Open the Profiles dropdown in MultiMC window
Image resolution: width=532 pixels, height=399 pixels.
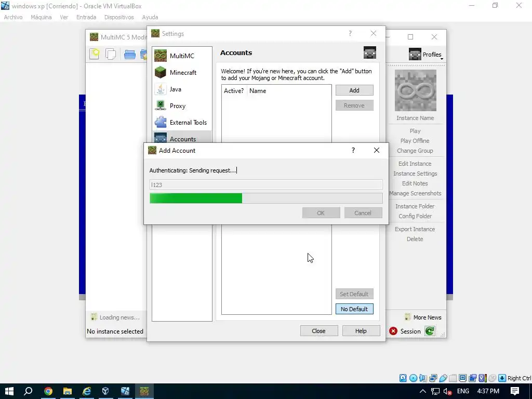[x=426, y=54]
